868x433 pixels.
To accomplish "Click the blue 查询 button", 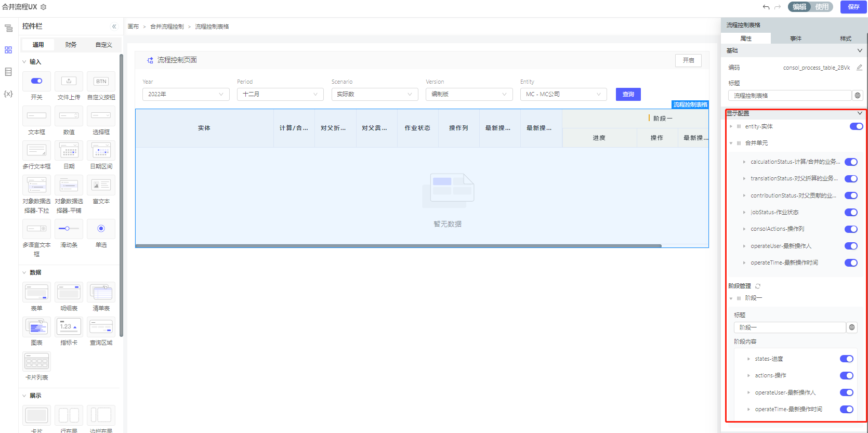I will coord(628,94).
